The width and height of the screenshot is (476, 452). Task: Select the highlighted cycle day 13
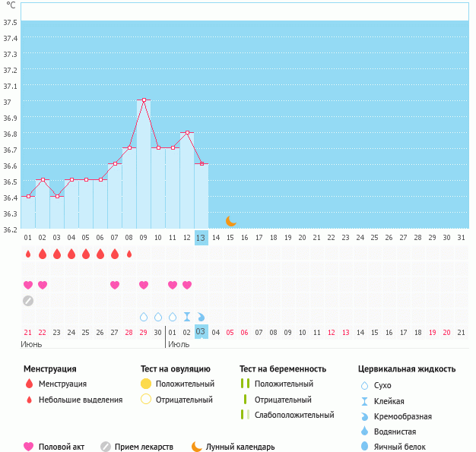pos(201,238)
